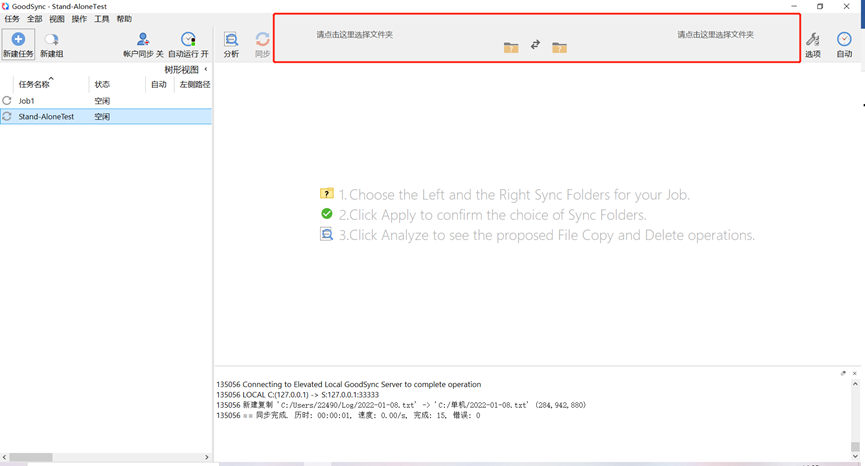
Task: Click the New Job (新建任务) button
Action: 18,45
